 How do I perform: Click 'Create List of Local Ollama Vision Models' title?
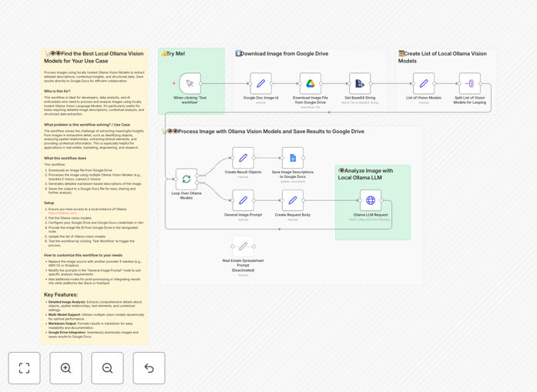coord(442,57)
